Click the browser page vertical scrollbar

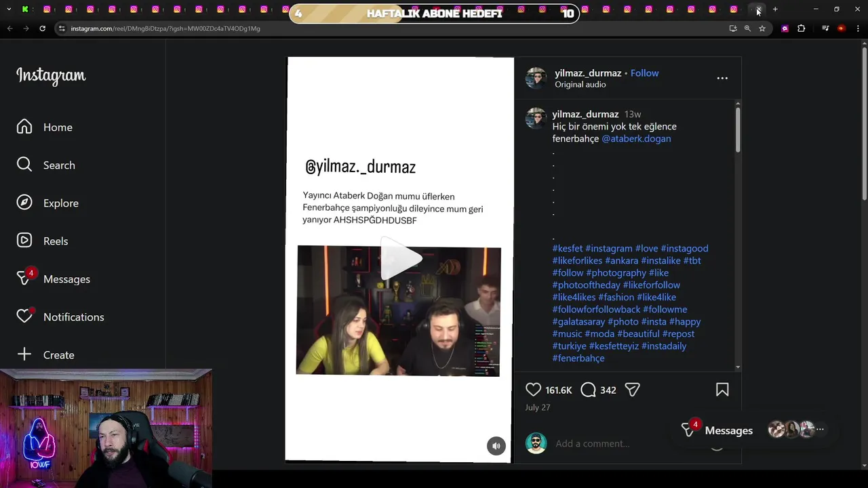click(x=864, y=122)
